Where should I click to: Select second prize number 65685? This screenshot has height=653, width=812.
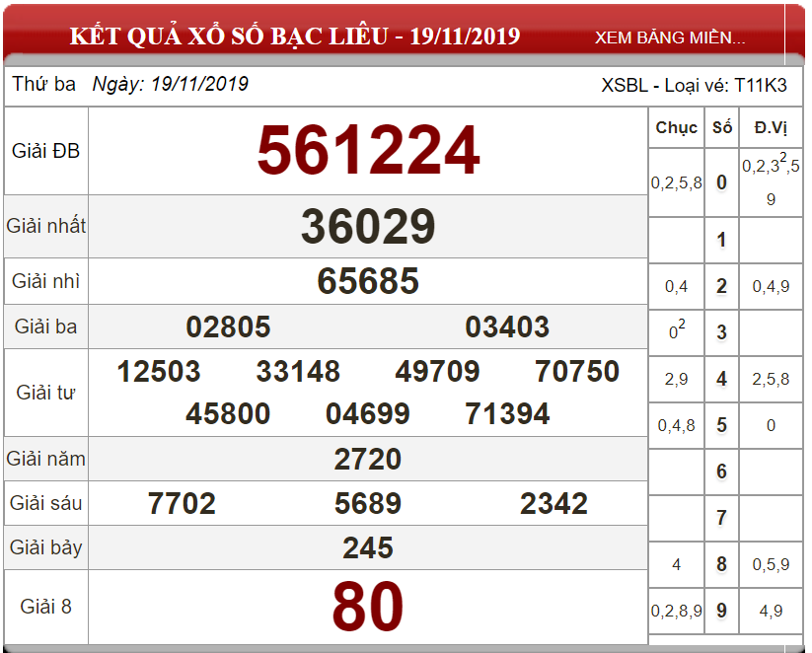(x=368, y=281)
